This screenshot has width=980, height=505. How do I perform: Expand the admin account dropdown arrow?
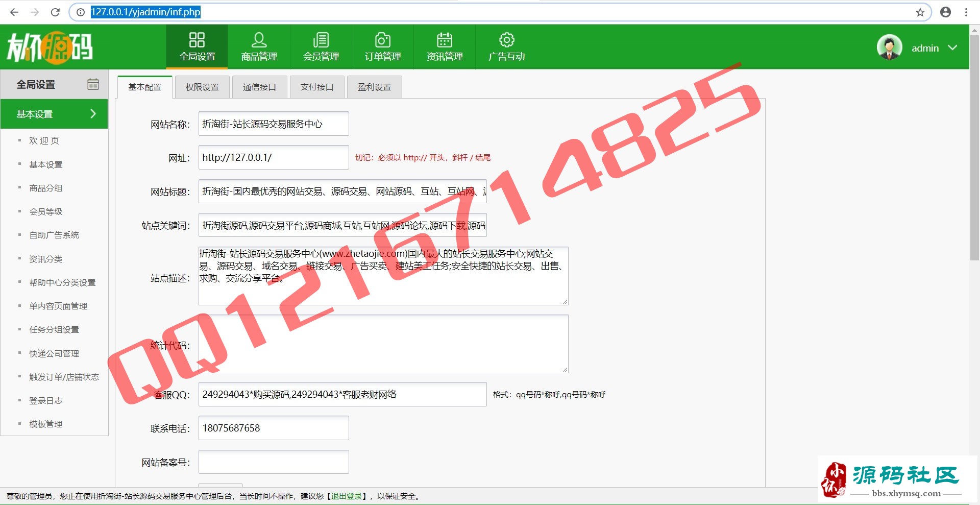point(952,47)
